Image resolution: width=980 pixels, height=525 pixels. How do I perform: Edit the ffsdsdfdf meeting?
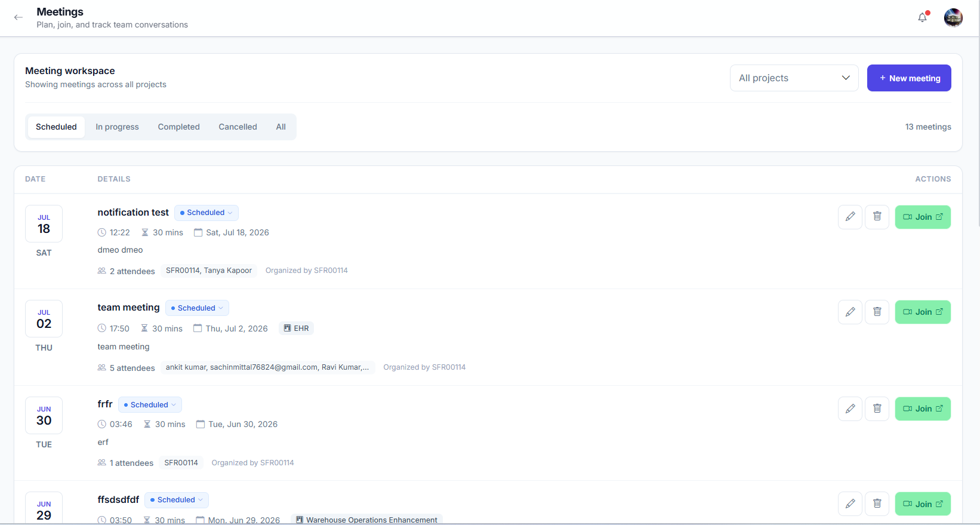[x=850, y=503]
